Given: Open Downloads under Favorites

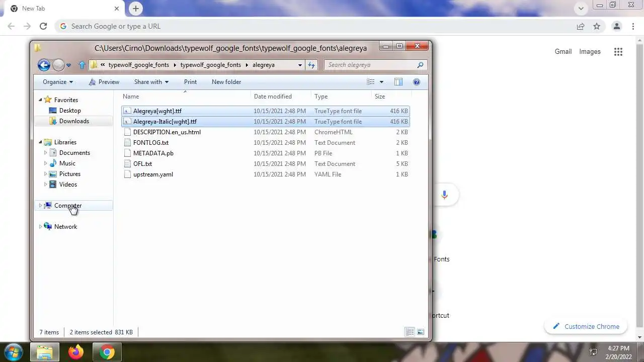Looking at the screenshot, I should pyautogui.click(x=74, y=121).
